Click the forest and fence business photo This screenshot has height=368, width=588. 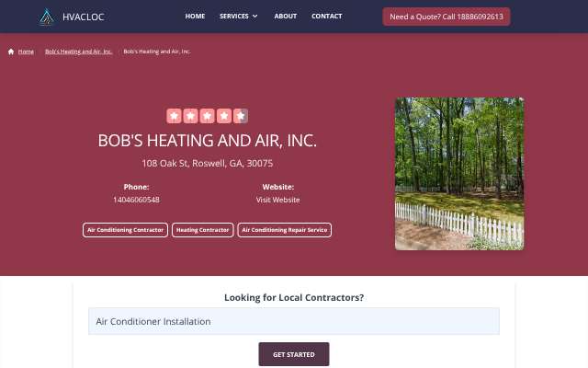tap(459, 174)
